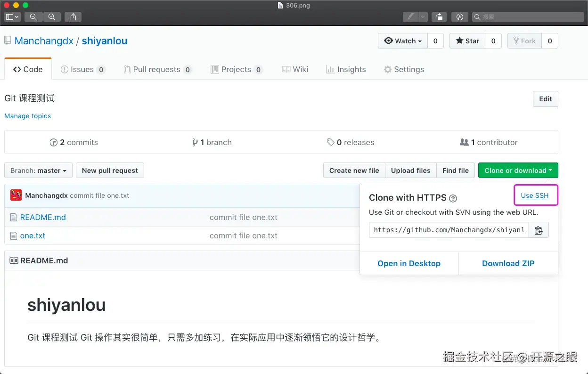Click the Preview zoom out magnifier icon

(33, 17)
